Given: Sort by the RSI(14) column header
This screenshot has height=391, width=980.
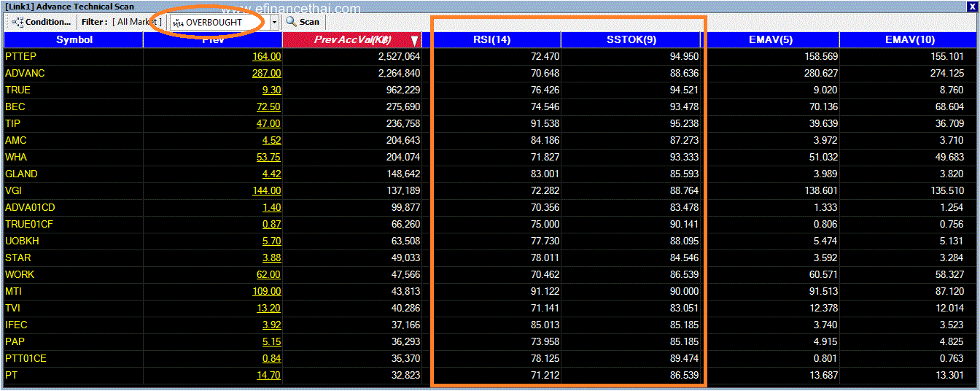Looking at the screenshot, I should click(x=491, y=39).
